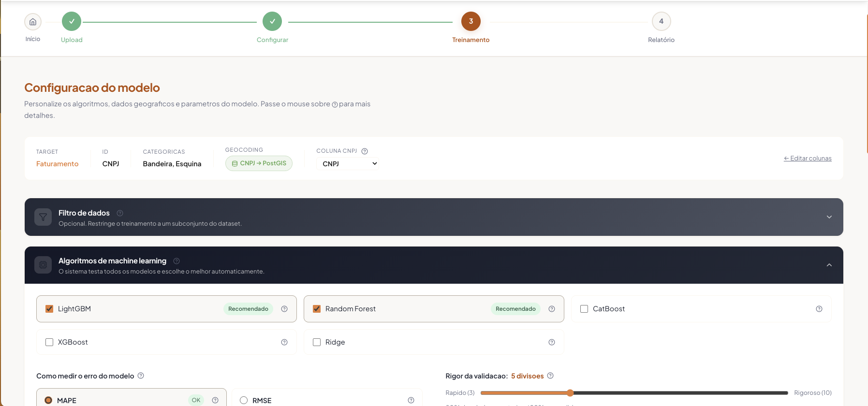This screenshot has width=868, height=406.
Task: Select step 3 Treinamento circle
Action: 471,21
